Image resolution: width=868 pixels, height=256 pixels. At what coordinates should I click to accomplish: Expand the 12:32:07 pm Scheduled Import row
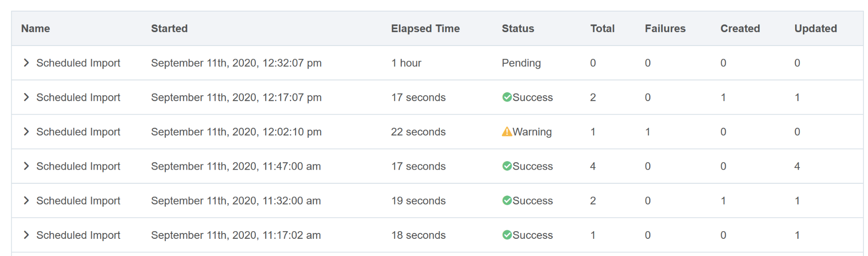pos(26,63)
